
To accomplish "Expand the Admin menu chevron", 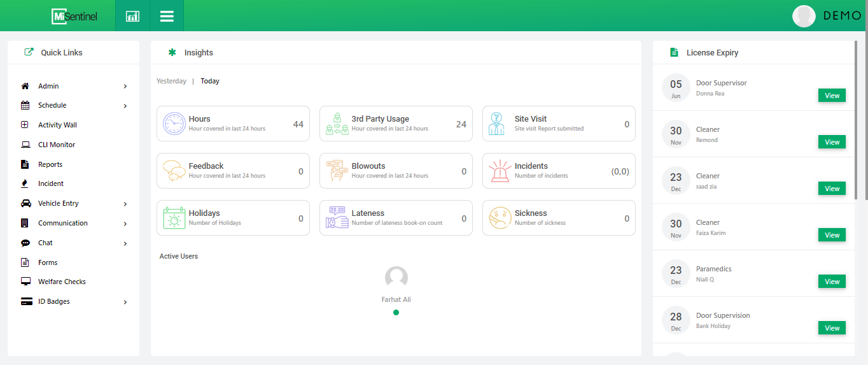I will 125,87.
